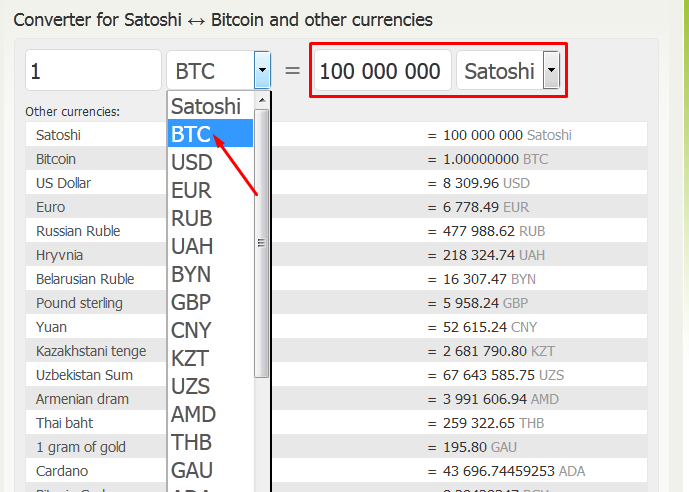The image size is (689, 492).
Task: Pick THB from the dropdown list
Action: click(210, 442)
